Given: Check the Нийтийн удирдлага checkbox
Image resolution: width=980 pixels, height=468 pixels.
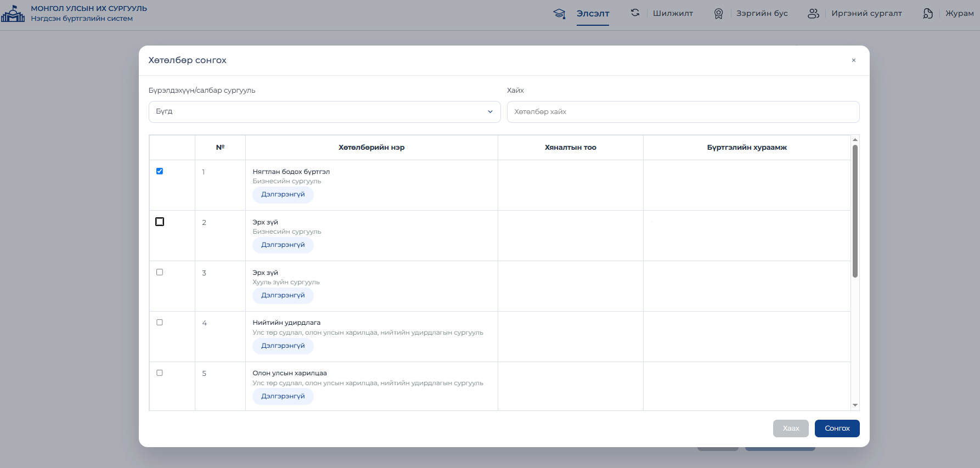Looking at the screenshot, I should (x=160, y=323).
